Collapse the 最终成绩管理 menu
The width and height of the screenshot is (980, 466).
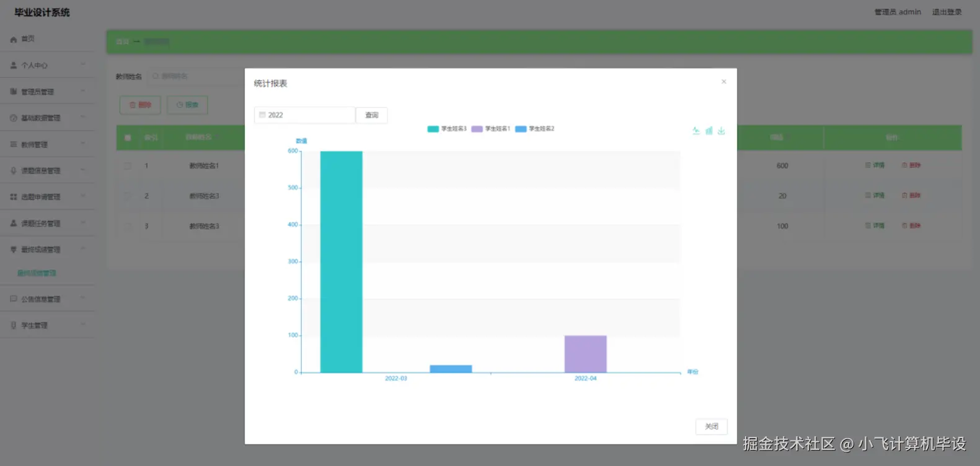[x=48, y=250]
